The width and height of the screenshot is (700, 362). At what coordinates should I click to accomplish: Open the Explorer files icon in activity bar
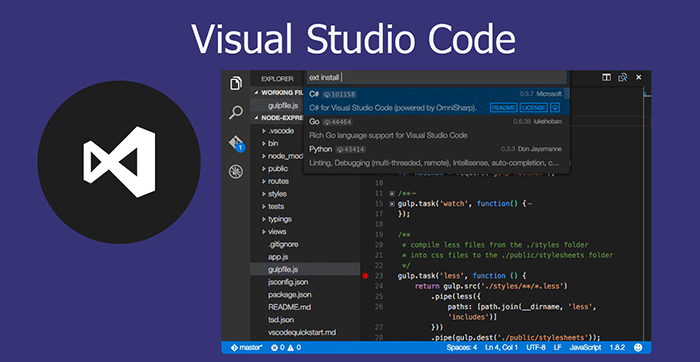pyautogui.click(x=236, y=83)
